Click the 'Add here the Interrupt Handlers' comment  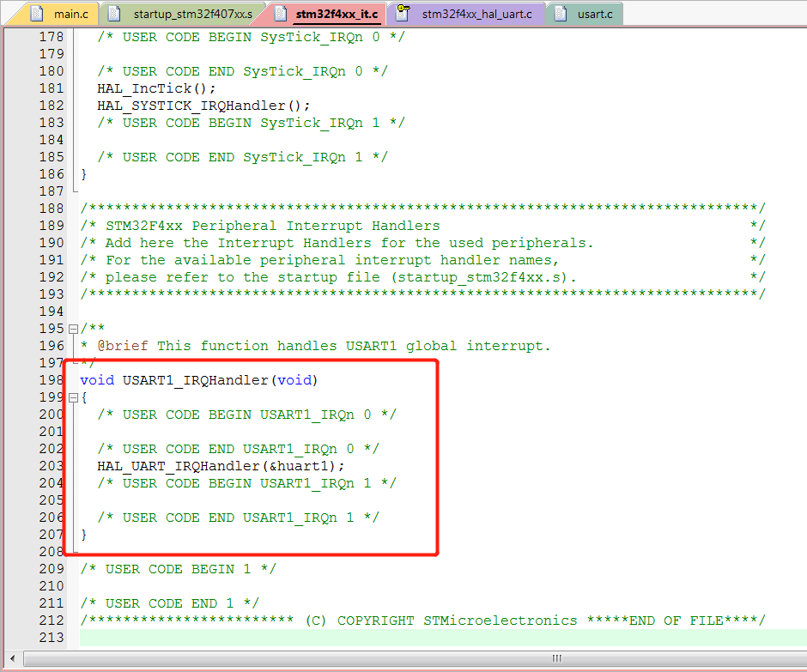coord(337,243)
